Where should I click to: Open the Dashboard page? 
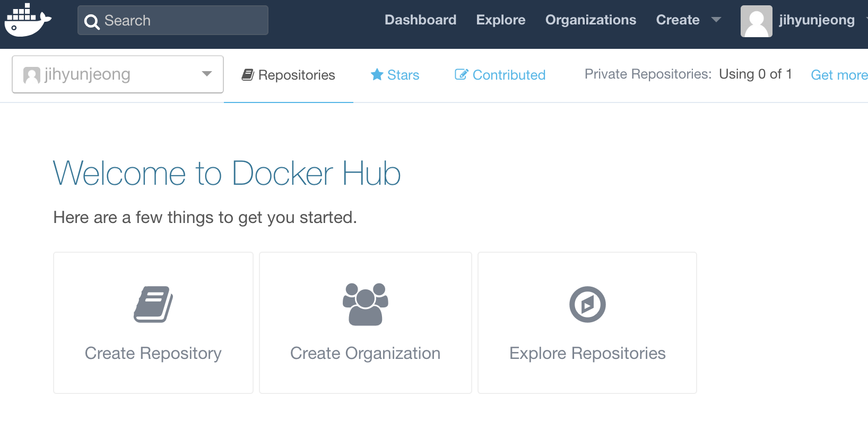[420, 20]
